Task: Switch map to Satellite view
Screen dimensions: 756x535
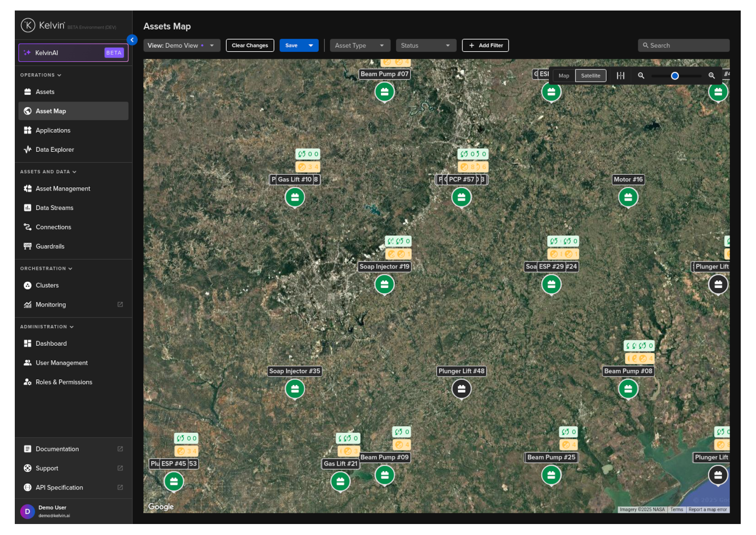Action: [x=590, y=76]
